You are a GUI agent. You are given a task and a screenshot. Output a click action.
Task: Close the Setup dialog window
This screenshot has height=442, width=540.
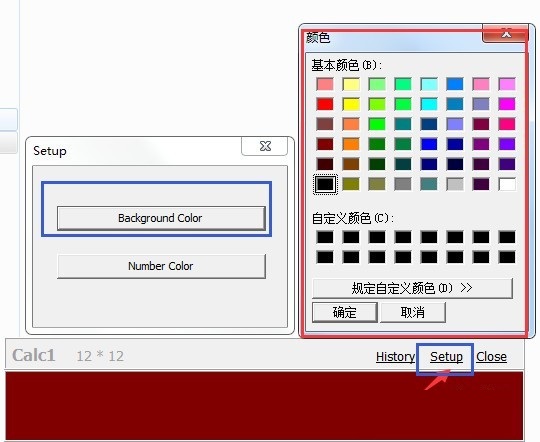(x=264, y=146)
